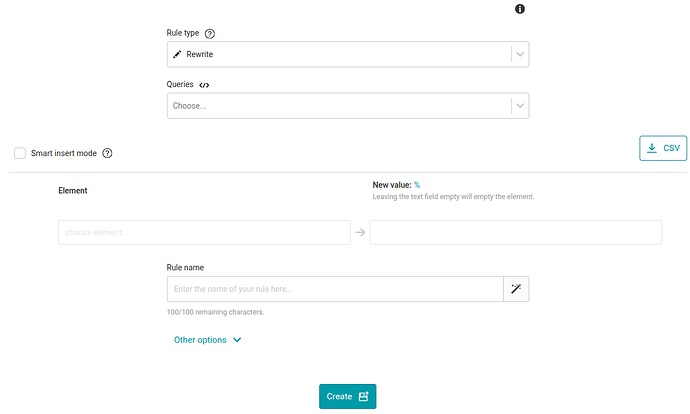Click the magic wand rule name generator
Viewport: 690px width, 414px height.
tap(516, 289)
